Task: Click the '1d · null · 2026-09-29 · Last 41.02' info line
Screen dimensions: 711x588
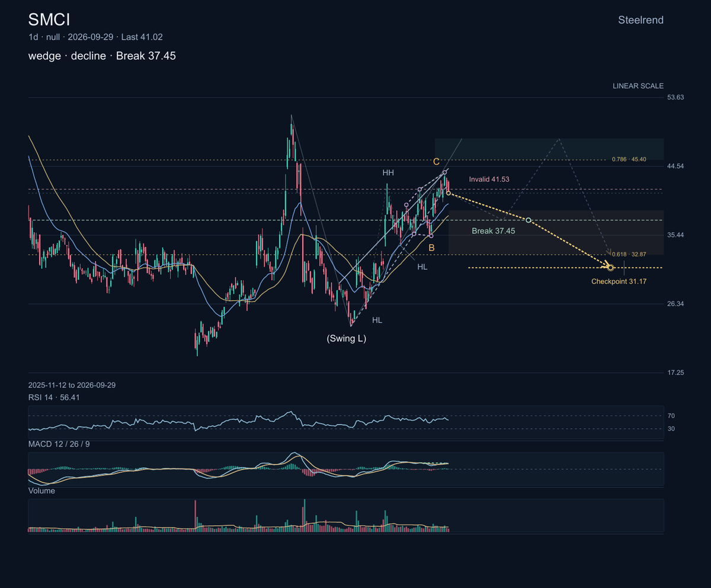Action: 95,37
